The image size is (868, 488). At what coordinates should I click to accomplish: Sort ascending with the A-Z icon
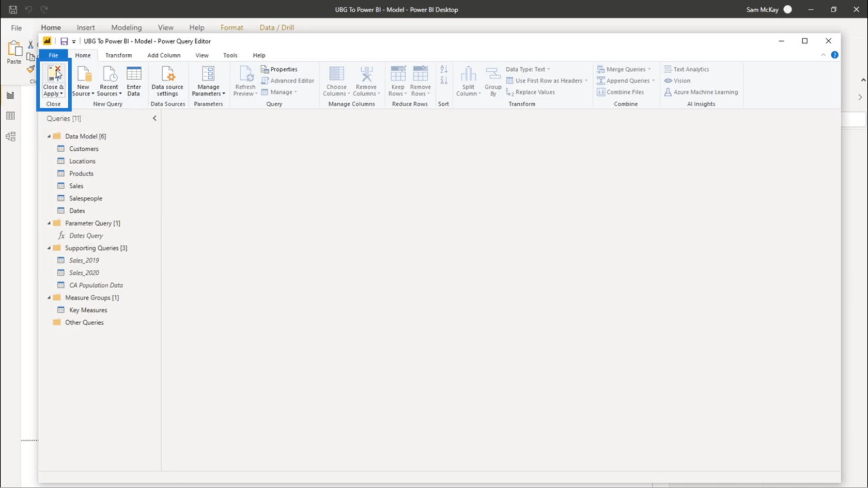444,69
